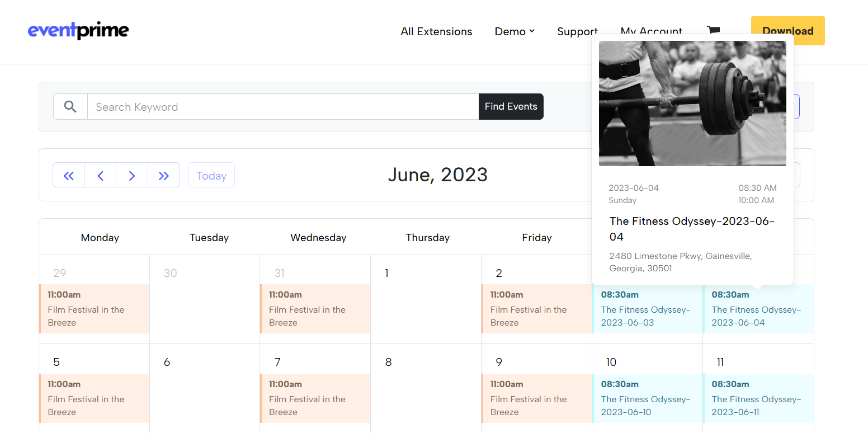This screenshot has width=868, height=433.
Task: Open the shopping cart icon
Action: pyautogui.click(x=713, y=30)
